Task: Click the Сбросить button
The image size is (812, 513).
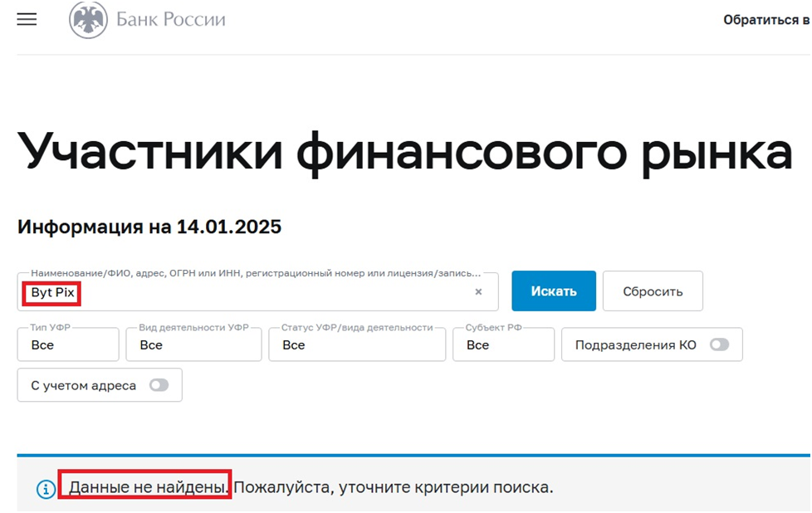Action: (653, 291)
